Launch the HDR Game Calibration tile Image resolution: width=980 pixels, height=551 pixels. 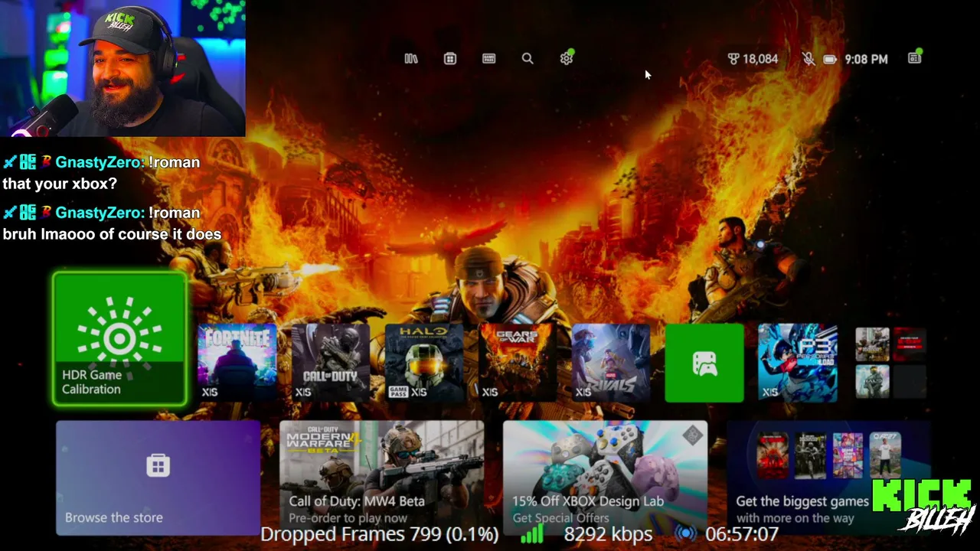point(119,339)
